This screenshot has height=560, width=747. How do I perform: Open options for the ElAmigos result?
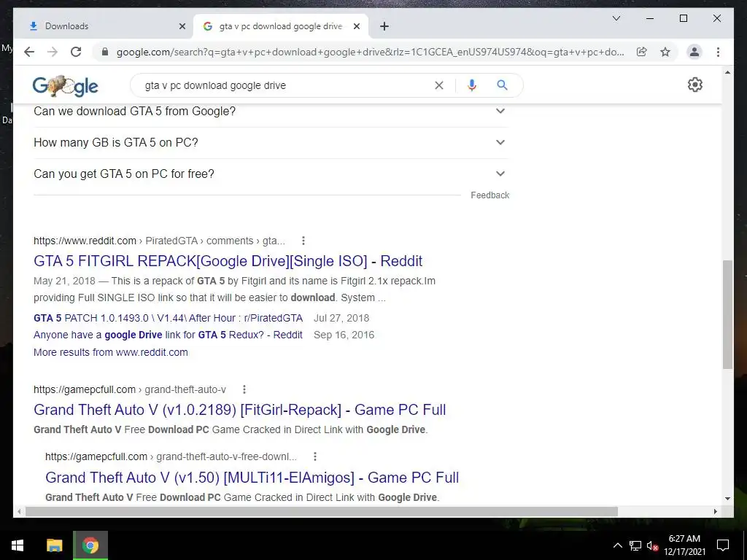315,456
